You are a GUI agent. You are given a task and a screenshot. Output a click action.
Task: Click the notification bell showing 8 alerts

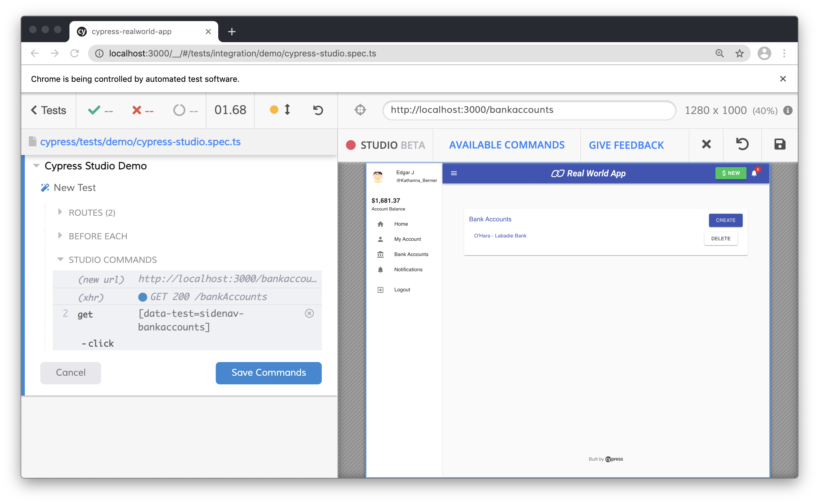(755, 173)
